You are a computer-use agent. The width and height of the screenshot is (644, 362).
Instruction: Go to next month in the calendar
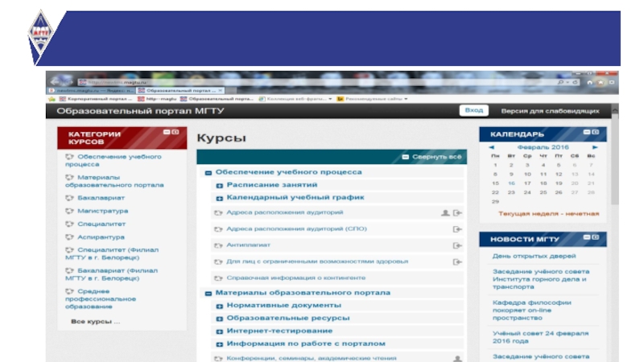pos(595,147)
